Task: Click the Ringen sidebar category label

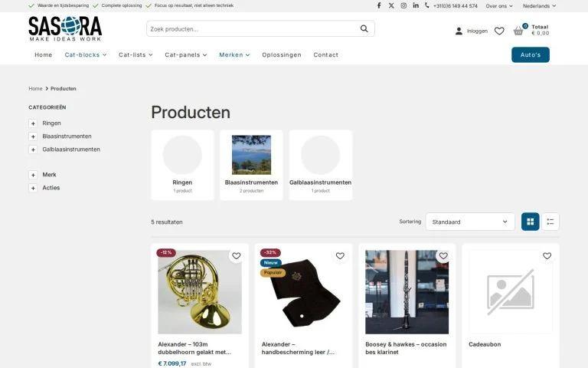Action: tap(51, 123)
